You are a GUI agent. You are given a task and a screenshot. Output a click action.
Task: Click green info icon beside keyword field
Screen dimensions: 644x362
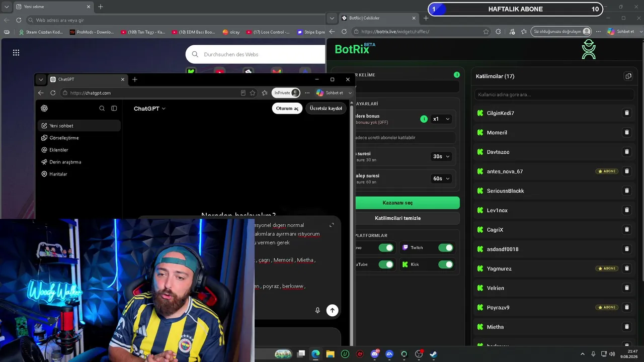[457, 75]
